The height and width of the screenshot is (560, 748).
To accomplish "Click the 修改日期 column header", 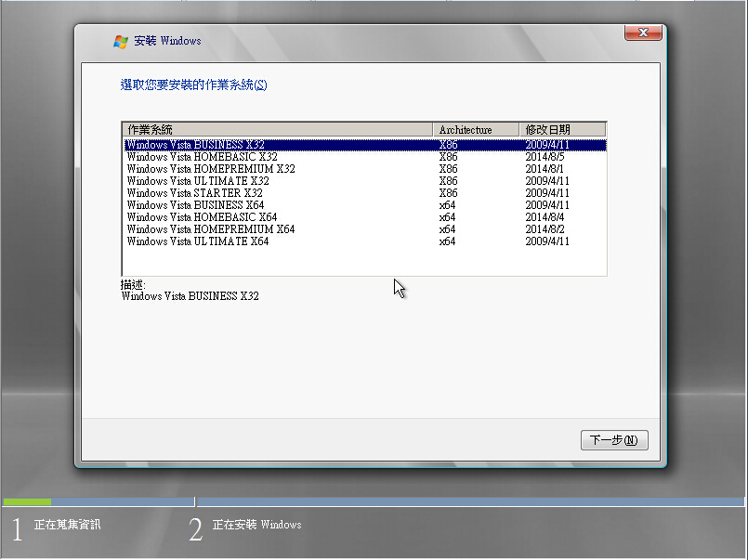I will 562,130.
